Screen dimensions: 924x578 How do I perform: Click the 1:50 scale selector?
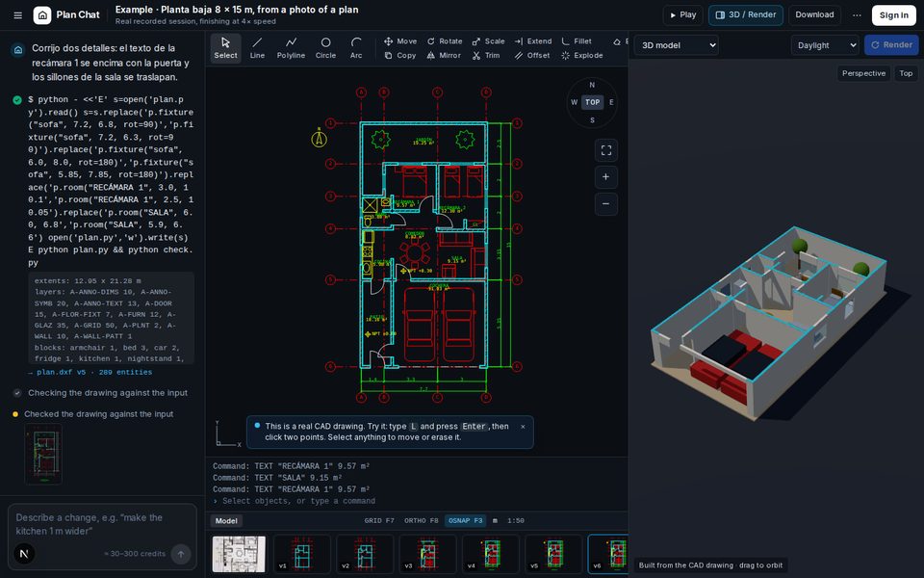(516, 521)
